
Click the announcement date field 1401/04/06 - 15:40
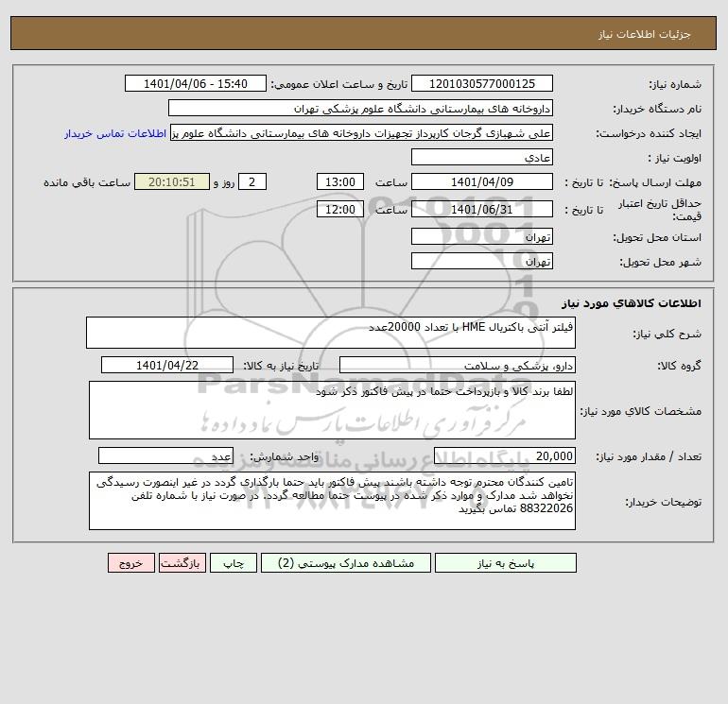[196, 83]
